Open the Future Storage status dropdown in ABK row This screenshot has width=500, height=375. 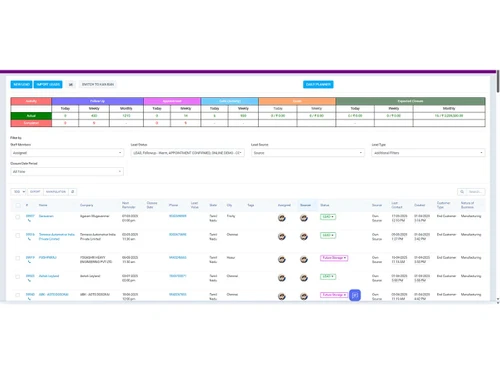point(334,295)
